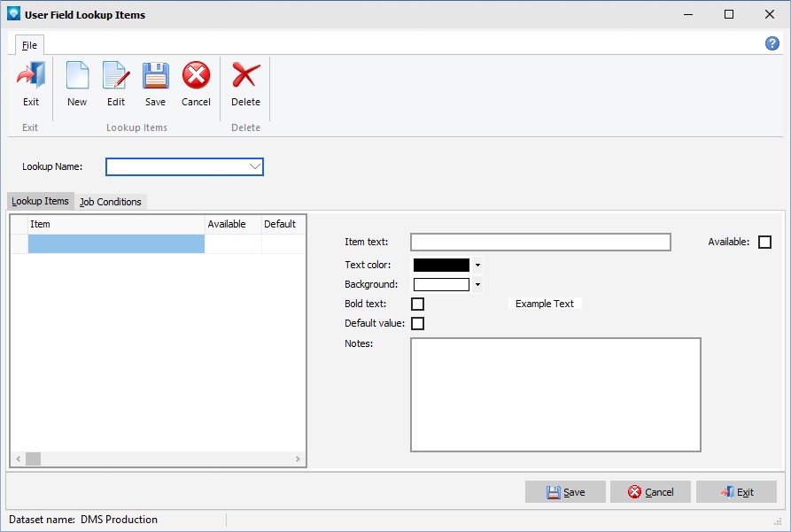791x532 pixels.
Task: Check the Default value checkbox
Action: tap(418, 324)
